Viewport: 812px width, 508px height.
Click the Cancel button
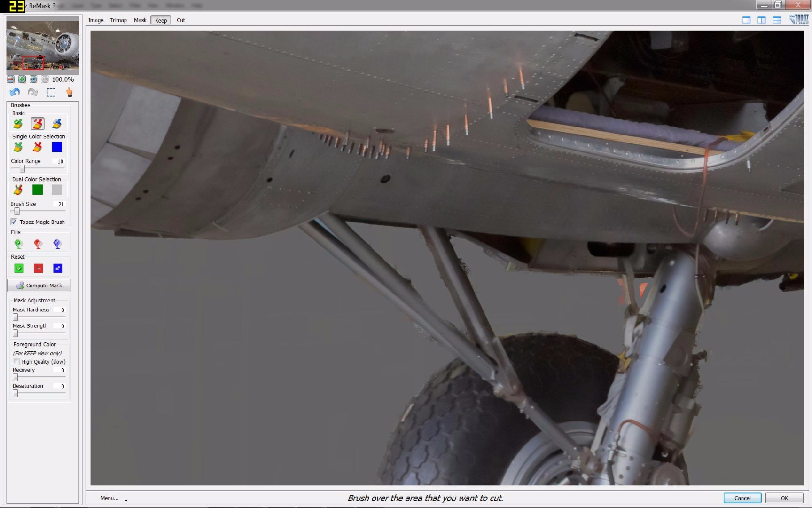pos(742,498)
